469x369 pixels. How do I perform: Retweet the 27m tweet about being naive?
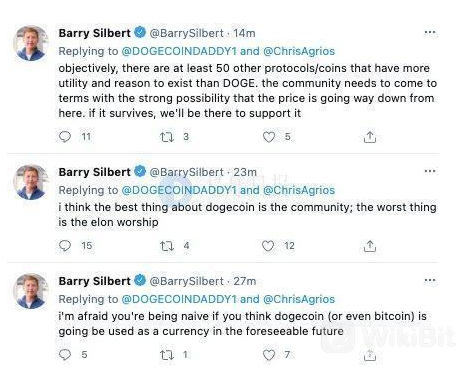coord(167,355)
